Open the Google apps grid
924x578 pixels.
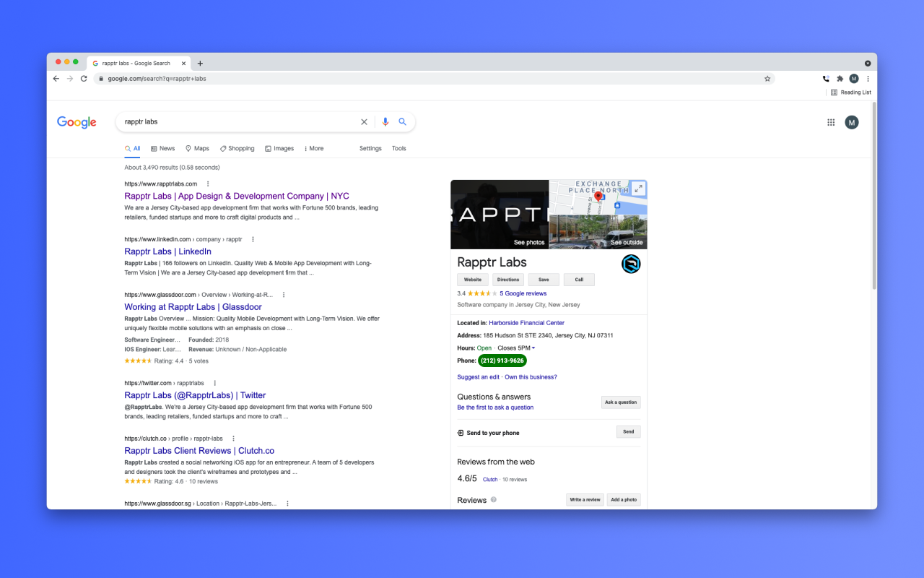point(831,123)
